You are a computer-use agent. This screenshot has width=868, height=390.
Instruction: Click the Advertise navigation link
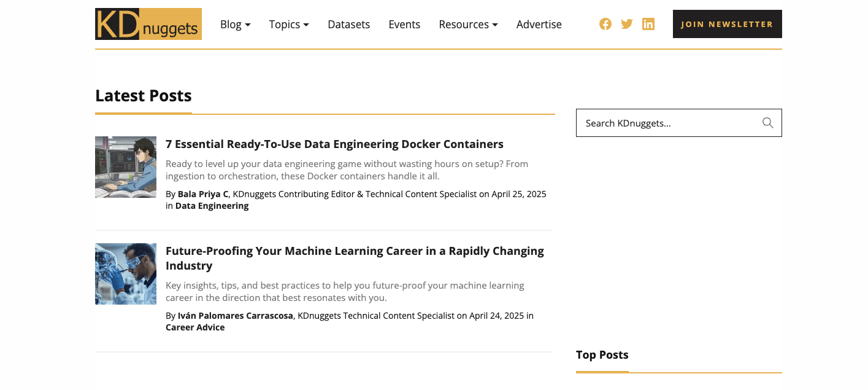(x=539, y=25)
